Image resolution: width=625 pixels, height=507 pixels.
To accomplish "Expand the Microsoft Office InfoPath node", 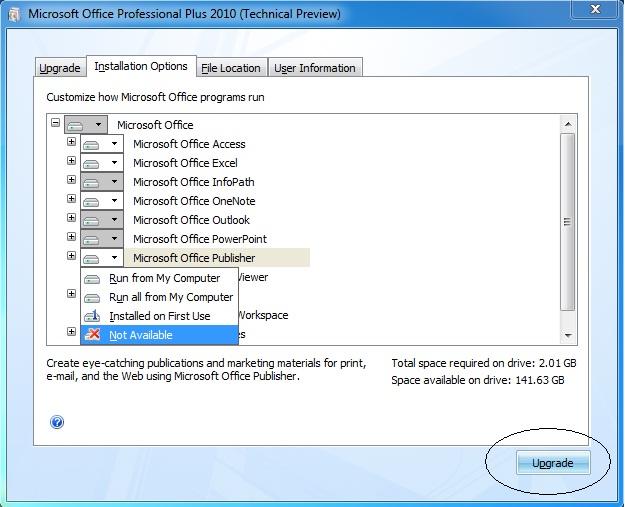I will (x=71, y=180).
